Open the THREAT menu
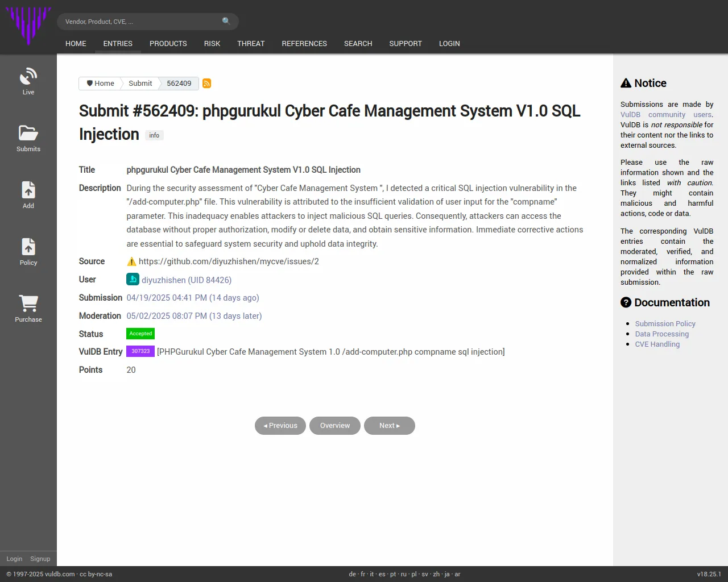This screenshot has height=582, width=728. pyautogui.click(x=251, y=44)
